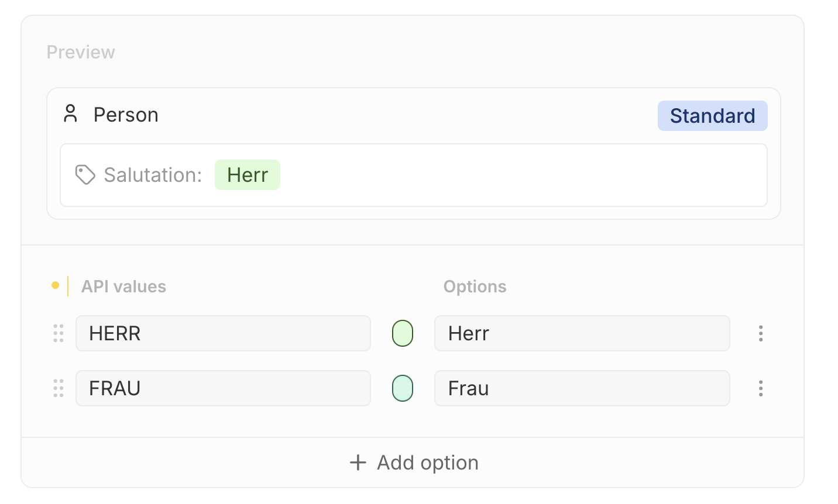The width and height of the screenshot is (838, 504).
Task: Open the three-dot menu for Herr option
Action: [x=761, y=333]
